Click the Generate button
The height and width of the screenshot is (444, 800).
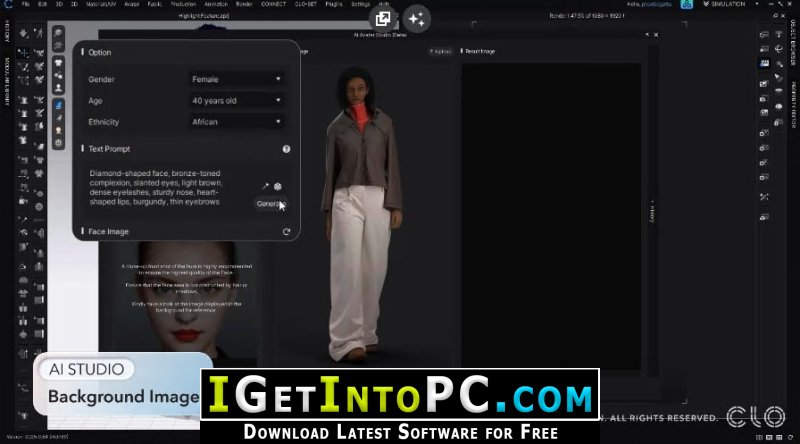tap(271, 204)
